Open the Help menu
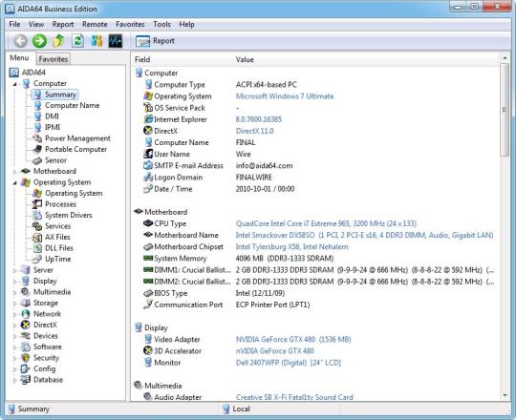 pyautogui.click(x=186, y=24)
